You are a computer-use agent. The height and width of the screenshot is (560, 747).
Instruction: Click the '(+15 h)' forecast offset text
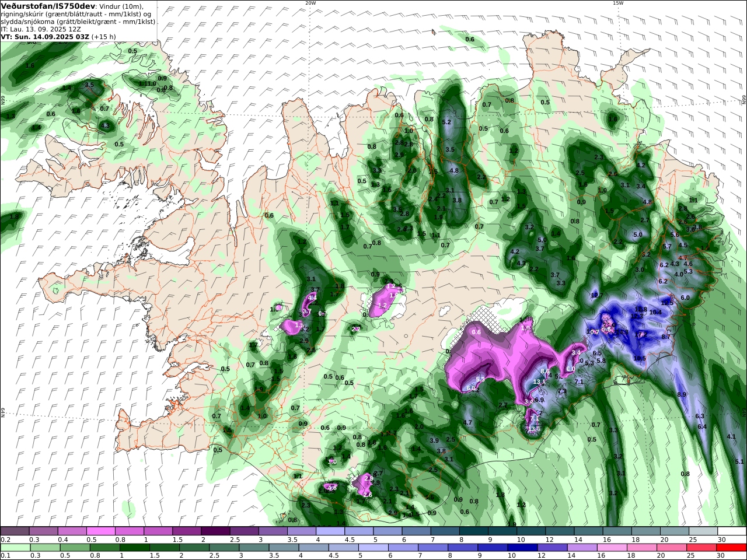coord(104,36)
